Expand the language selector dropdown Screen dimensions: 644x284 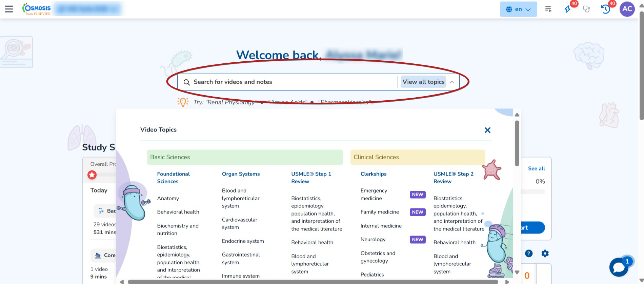pos(518,9)
